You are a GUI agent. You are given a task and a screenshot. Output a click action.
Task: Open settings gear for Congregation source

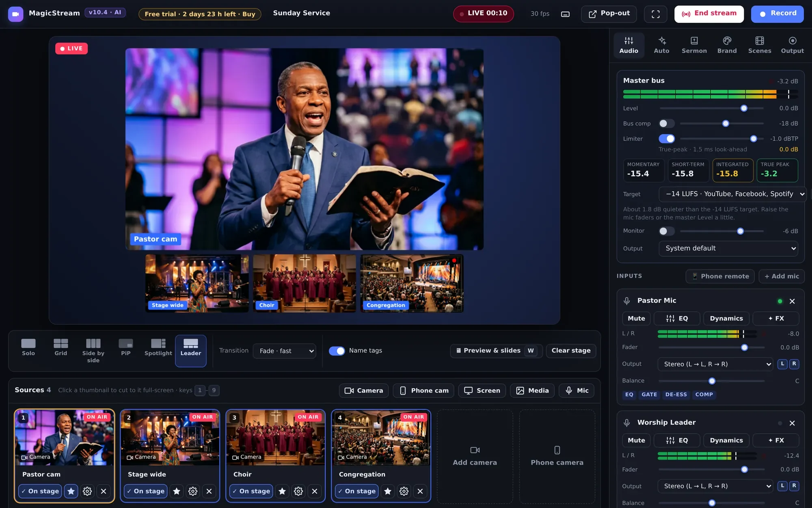404,491
